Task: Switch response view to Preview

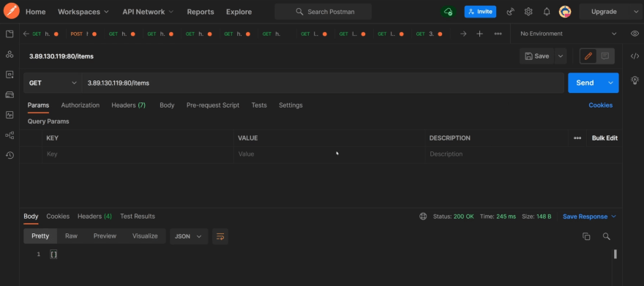Action: 105,236
